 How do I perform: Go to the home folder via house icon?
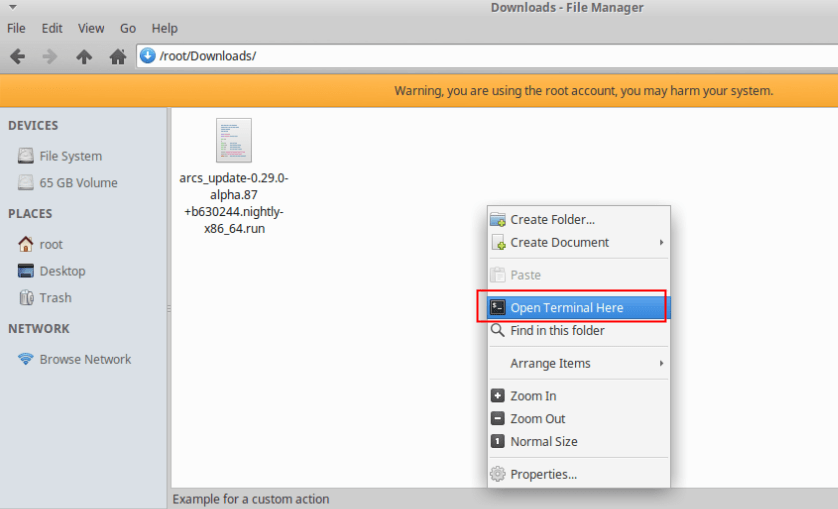pos(118,56)
